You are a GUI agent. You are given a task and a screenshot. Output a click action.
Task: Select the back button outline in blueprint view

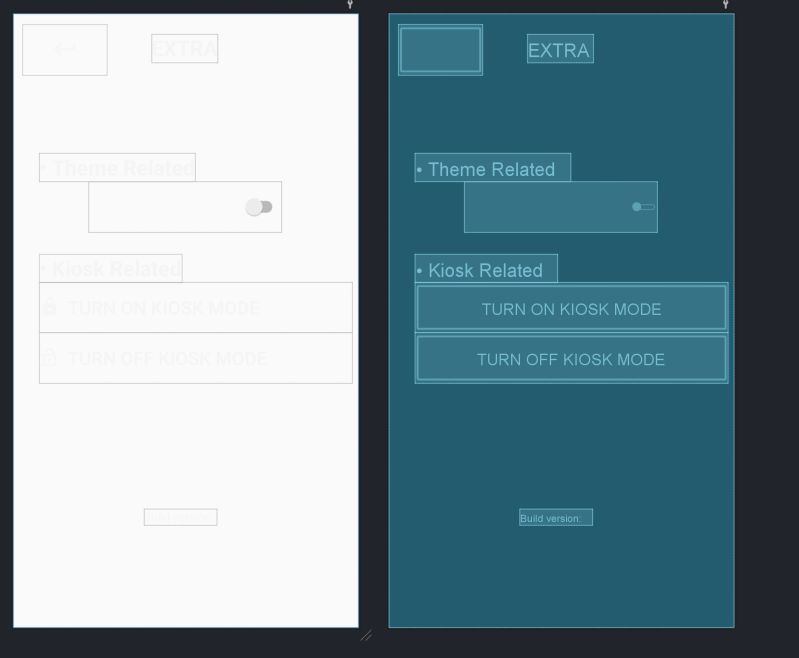[440, 49]
